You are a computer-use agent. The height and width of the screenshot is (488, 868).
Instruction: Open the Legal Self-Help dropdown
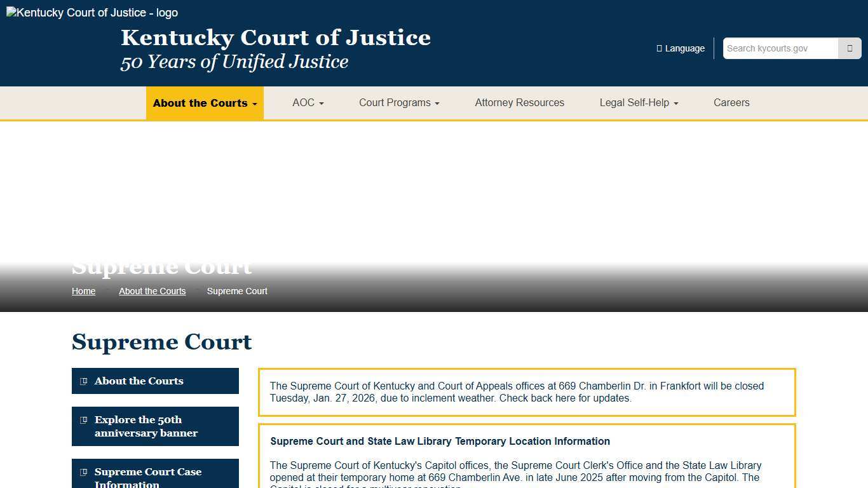pos(639,103)
